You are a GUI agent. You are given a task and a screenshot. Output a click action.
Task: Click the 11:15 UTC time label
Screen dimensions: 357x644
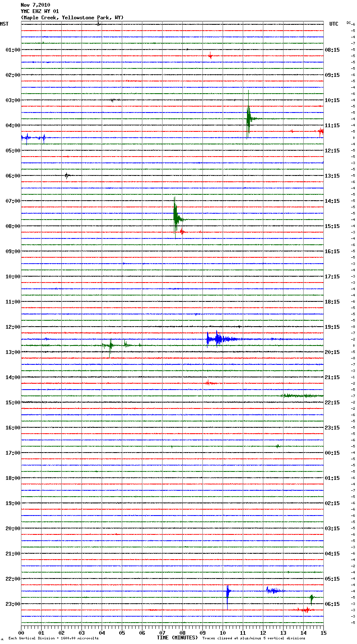332,126
